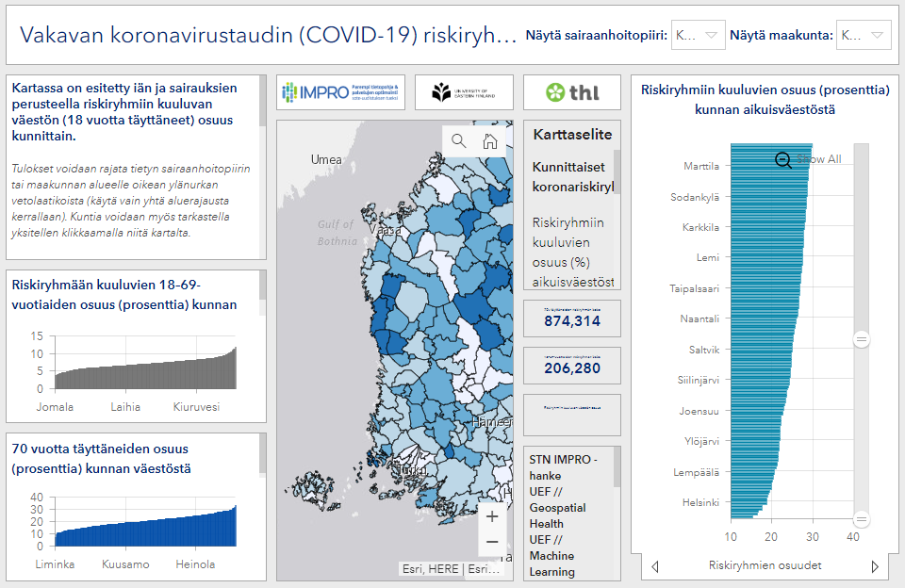The image size is (905, 588).
Task: Open the map search magnifier tool
Action: 458,140
